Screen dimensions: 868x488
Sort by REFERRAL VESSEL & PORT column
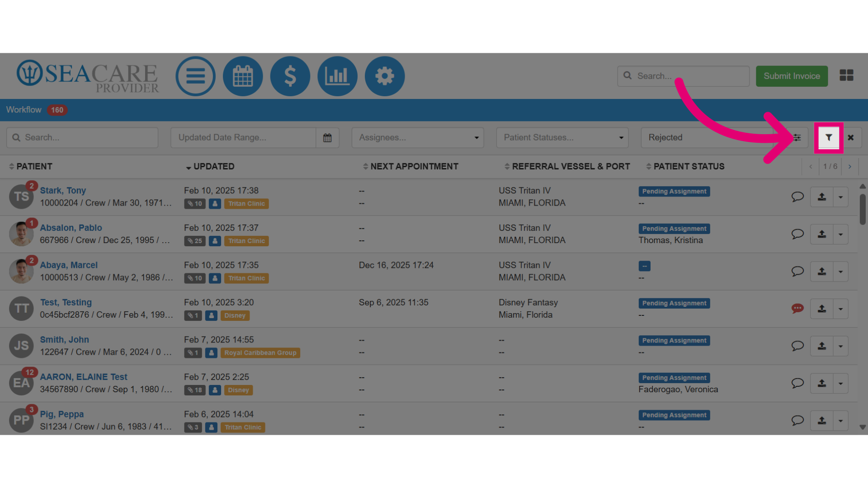tap(567, 166)
